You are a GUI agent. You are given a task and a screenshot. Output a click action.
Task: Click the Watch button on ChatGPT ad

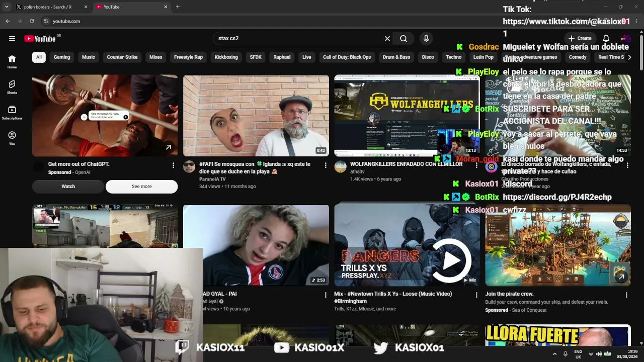(68, 187)
